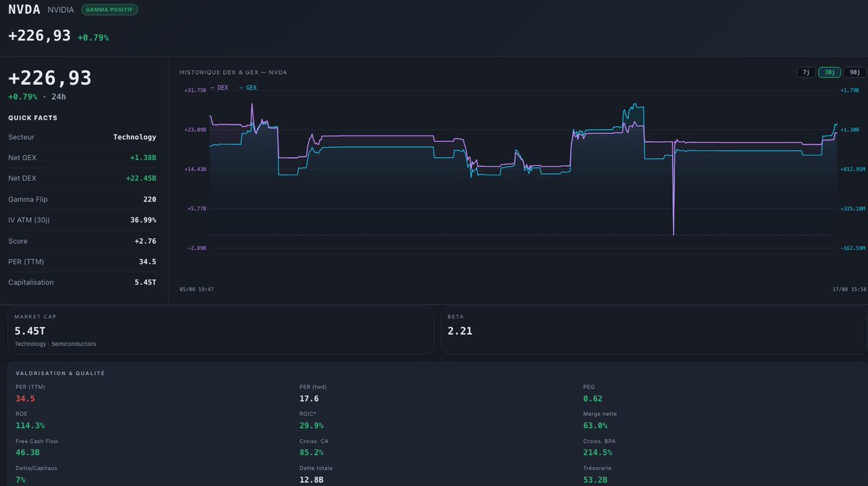Click the Free Cash Flow value 46.3B
The height and width of the screenshot is (486, 868).
pyautogui.click(x=28, y=452)
